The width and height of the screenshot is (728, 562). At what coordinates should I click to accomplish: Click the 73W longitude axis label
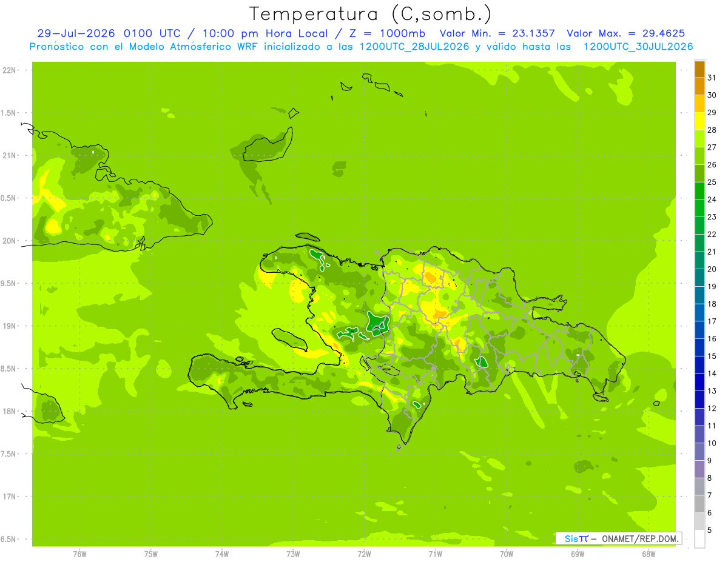(293, 555)
